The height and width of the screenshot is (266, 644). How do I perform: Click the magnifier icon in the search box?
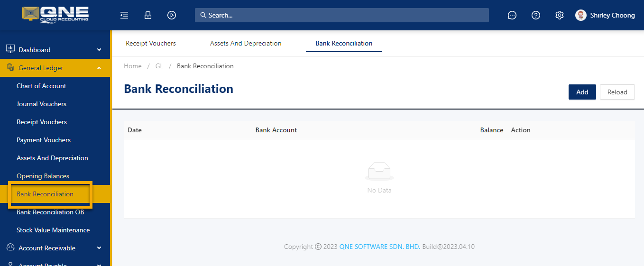pos(203,15)
